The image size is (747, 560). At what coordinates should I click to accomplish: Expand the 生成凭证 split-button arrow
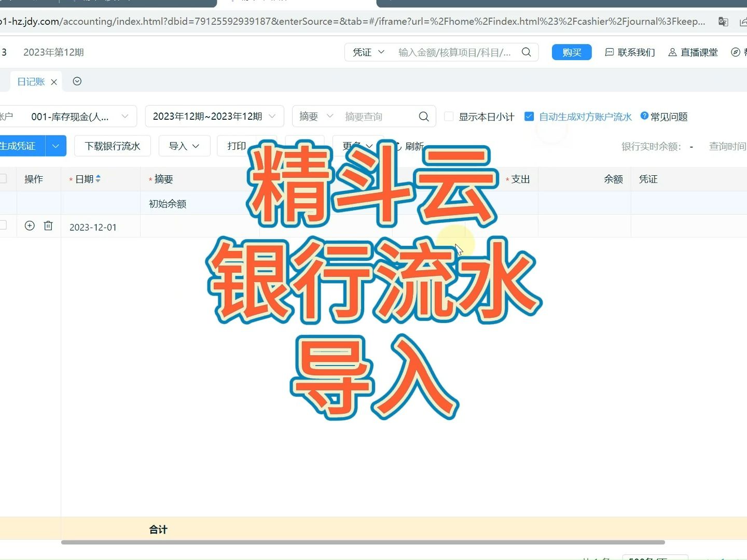point(56,146)
